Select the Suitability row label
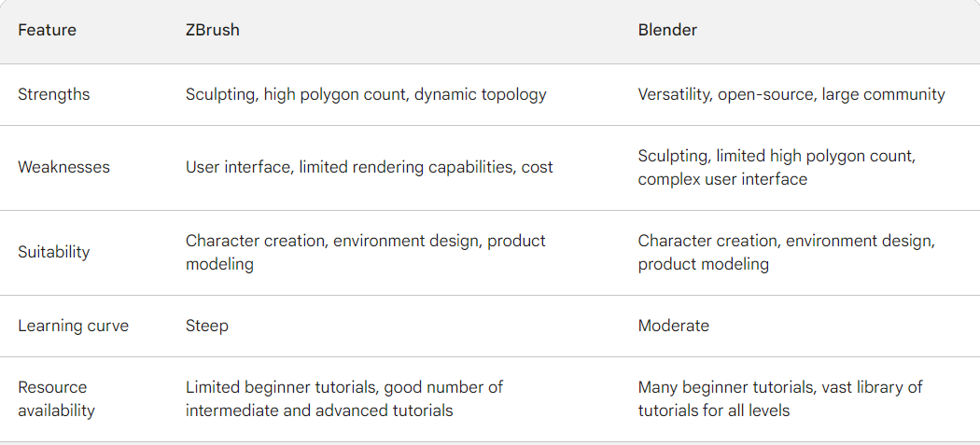980x445 pixels. tap(54, 252)
